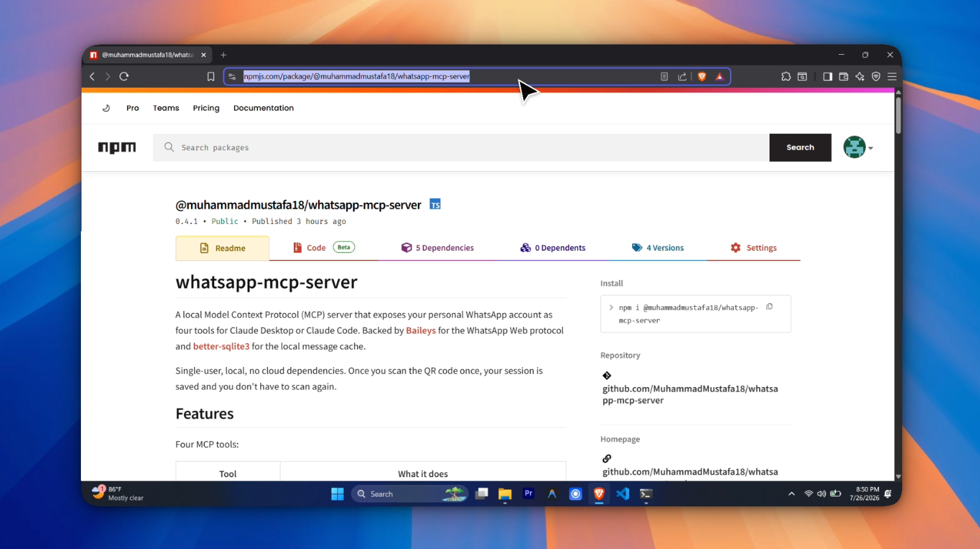Open File Explorer from the taskbar
This screenshot has height=549, width=980.
(505, 494)
